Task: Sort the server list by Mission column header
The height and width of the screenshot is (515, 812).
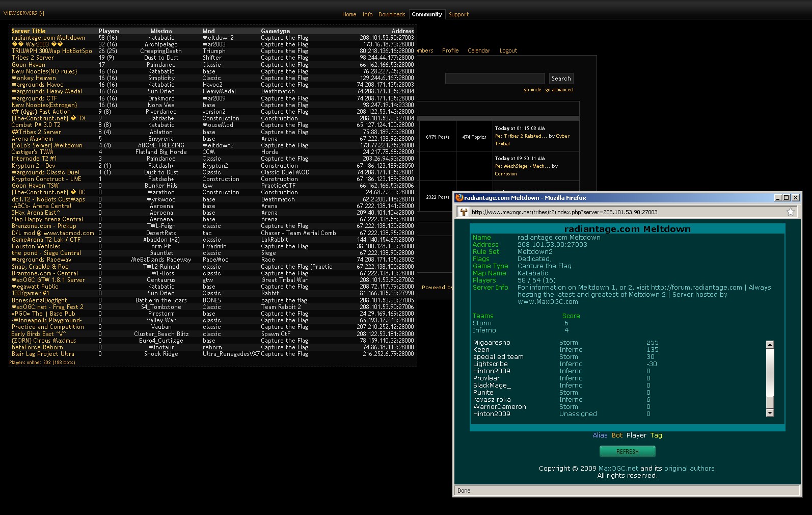Action: click(161, 31)
